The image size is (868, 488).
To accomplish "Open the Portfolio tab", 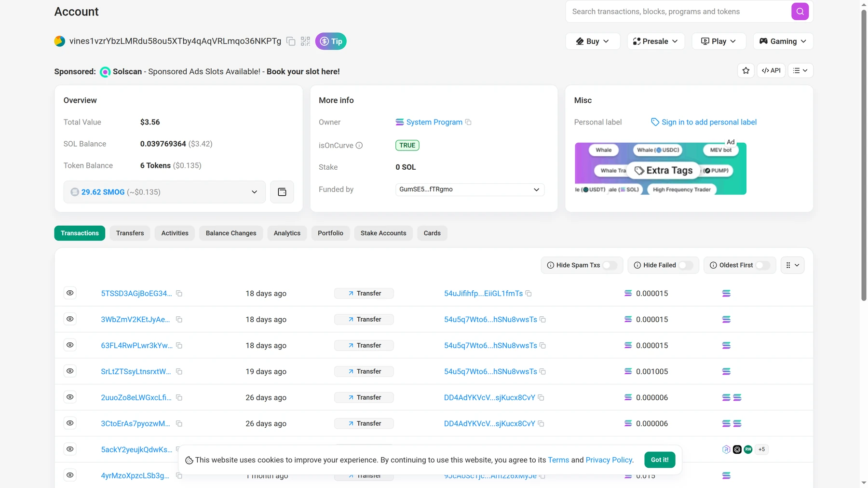I will pyautogui.click(x=330, y=233).
